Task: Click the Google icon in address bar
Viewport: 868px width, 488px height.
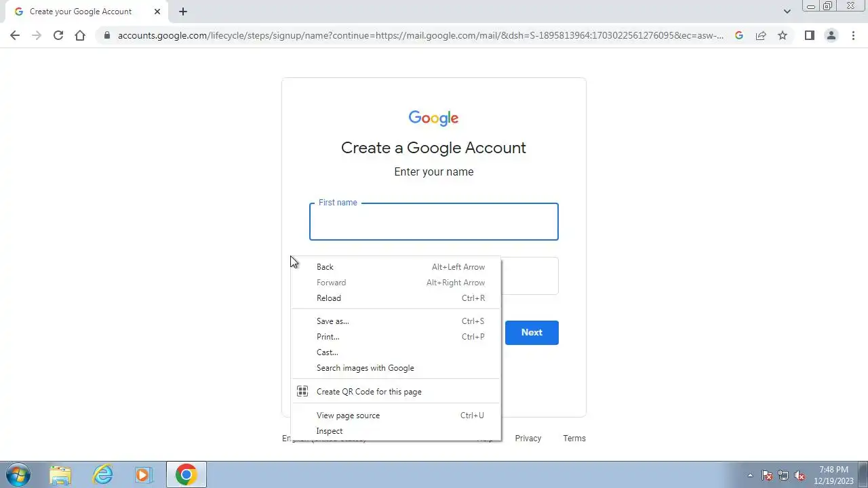Action: pyautogui.click(x=739, y=35)
